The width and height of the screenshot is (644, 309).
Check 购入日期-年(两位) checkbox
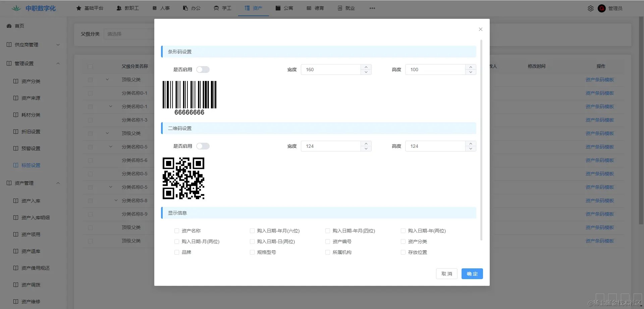point(403,231)
